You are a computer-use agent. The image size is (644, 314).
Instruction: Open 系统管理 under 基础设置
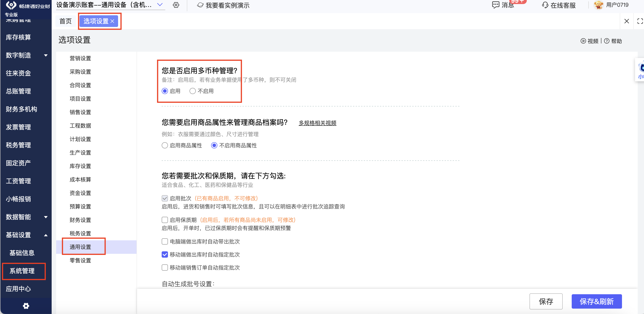(x=22, y=271)
